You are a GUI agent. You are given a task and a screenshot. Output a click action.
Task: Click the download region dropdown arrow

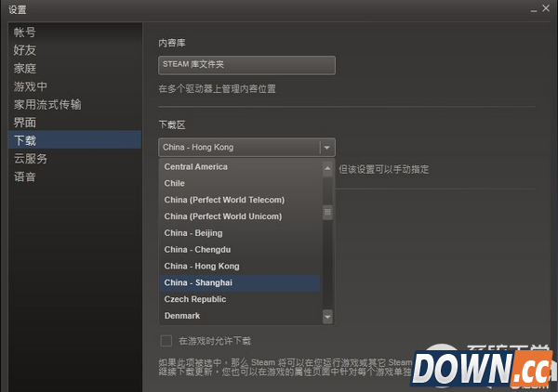327,147
